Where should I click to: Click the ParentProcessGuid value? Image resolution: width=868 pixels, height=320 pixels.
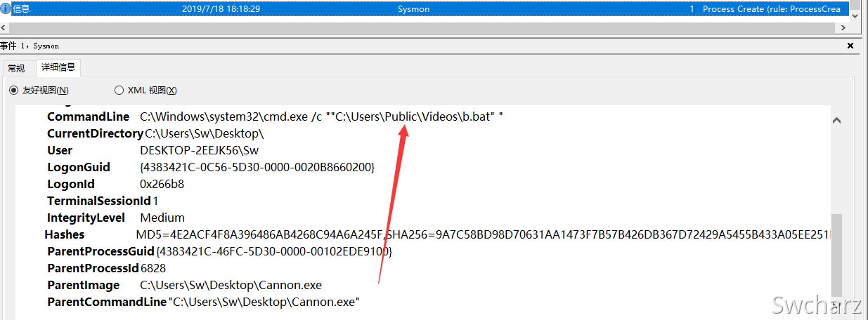click(274, 251)
